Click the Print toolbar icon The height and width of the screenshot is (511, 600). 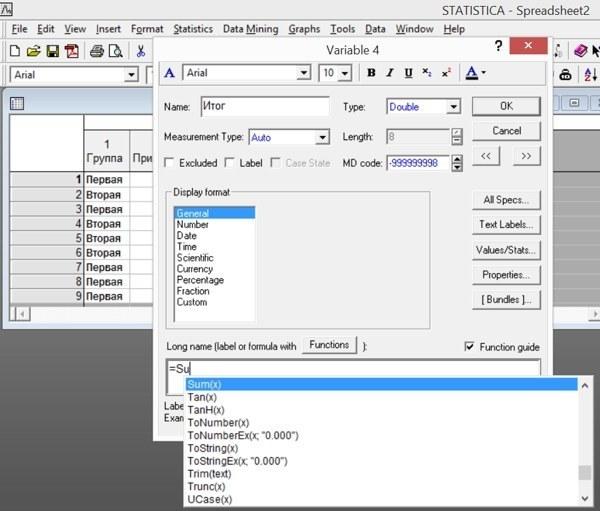pos(96,51)
